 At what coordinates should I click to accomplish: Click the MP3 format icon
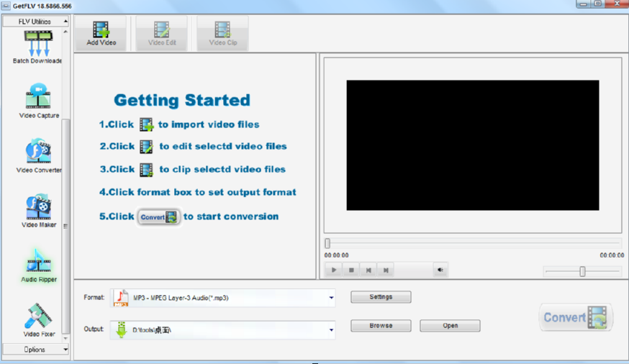coord(121,298)
